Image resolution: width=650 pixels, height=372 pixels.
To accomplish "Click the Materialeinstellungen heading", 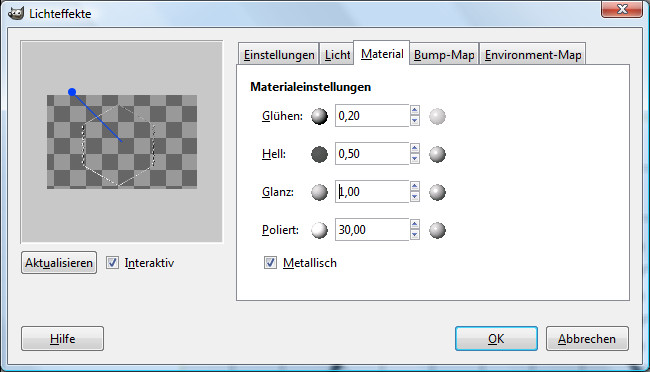I will pos(310,87).
